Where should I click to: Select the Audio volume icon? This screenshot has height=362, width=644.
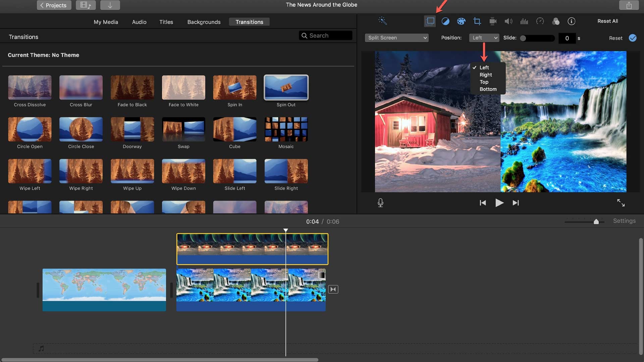pos(508,21)
